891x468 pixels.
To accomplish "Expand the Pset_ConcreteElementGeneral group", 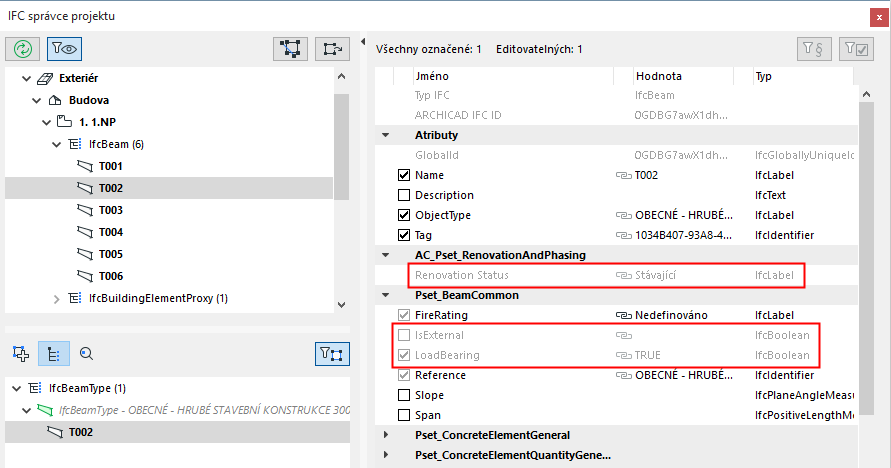I will click(387, 435).
